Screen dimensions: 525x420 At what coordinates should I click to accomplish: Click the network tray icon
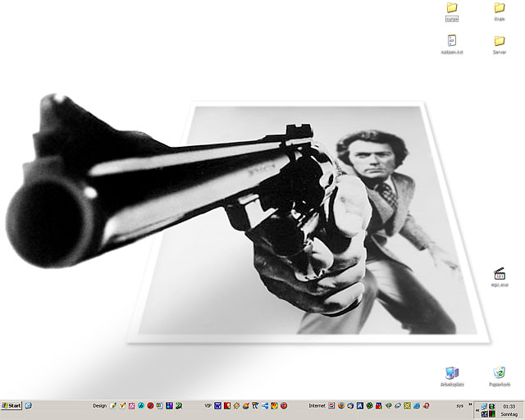click(484, 406)
